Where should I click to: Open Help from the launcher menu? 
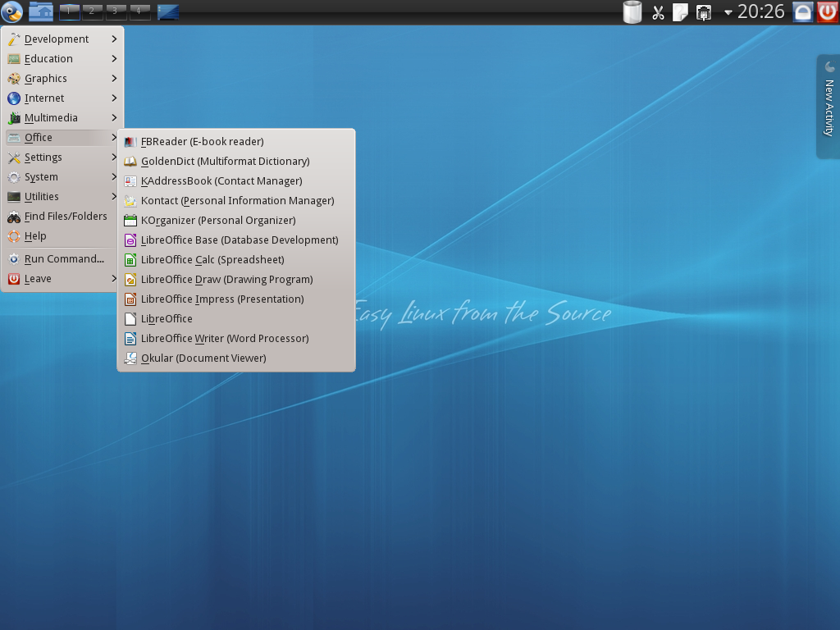tap(62, 236)
